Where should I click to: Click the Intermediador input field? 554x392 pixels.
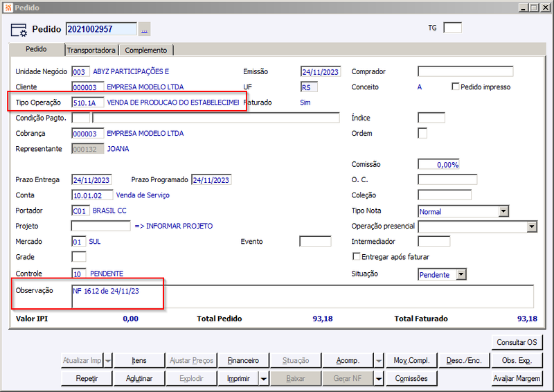click(434, 242)
